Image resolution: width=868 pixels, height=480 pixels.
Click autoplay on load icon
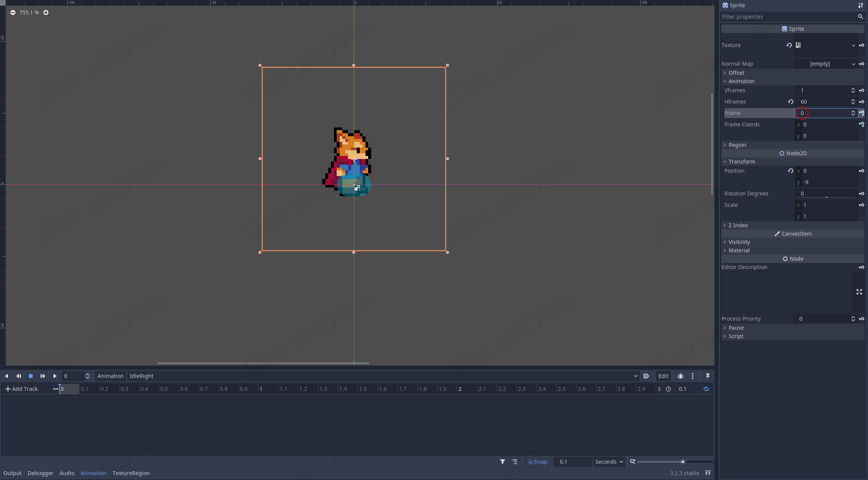point(646,376)
